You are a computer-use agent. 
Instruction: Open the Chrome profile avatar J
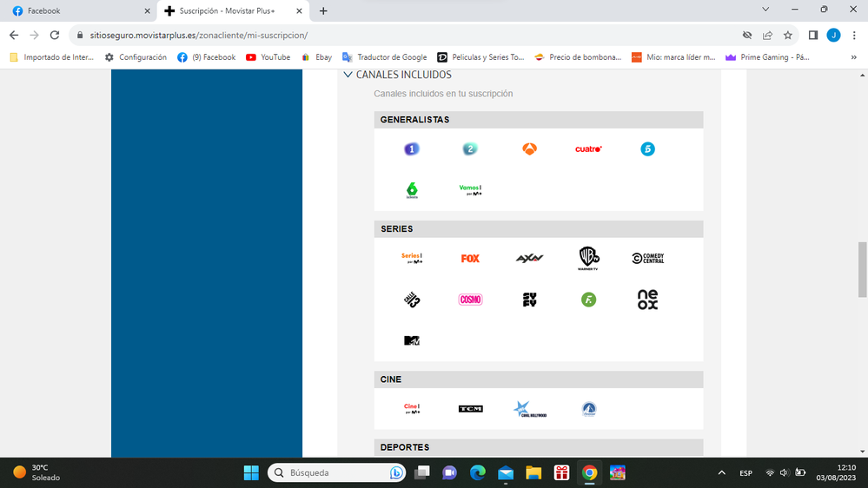[x=833, y=35]
